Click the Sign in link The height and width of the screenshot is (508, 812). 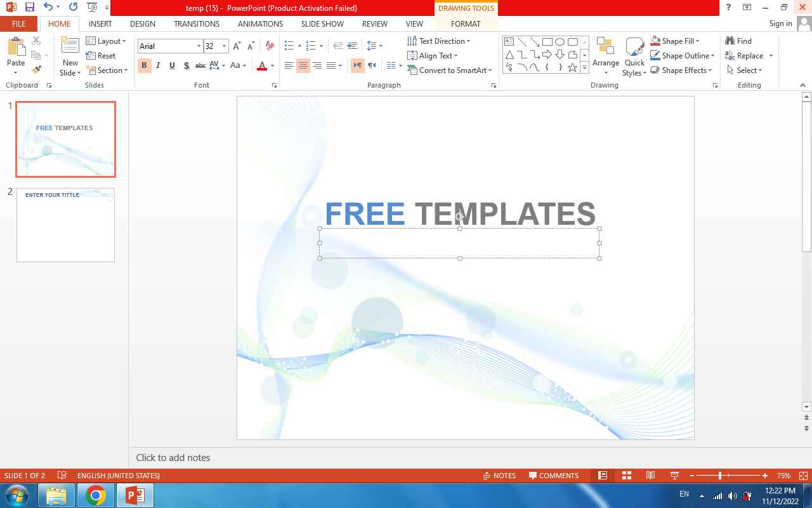point(780,23)
